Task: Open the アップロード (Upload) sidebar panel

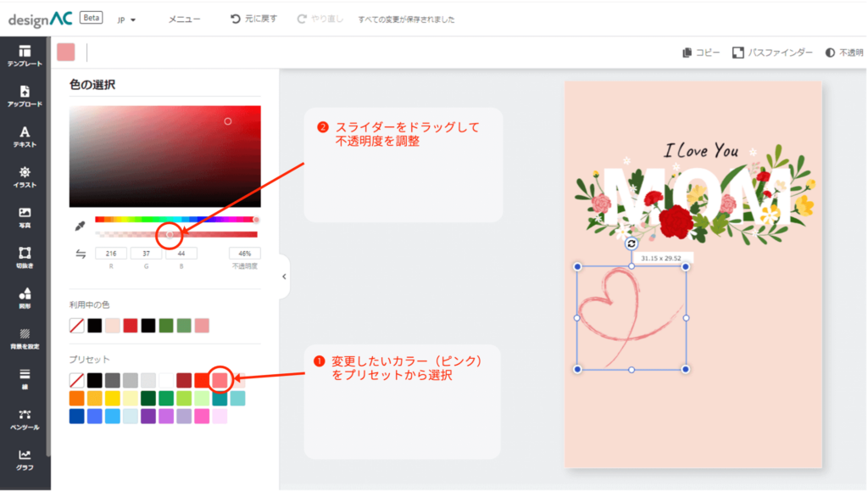Action: (x=25, y=97)
